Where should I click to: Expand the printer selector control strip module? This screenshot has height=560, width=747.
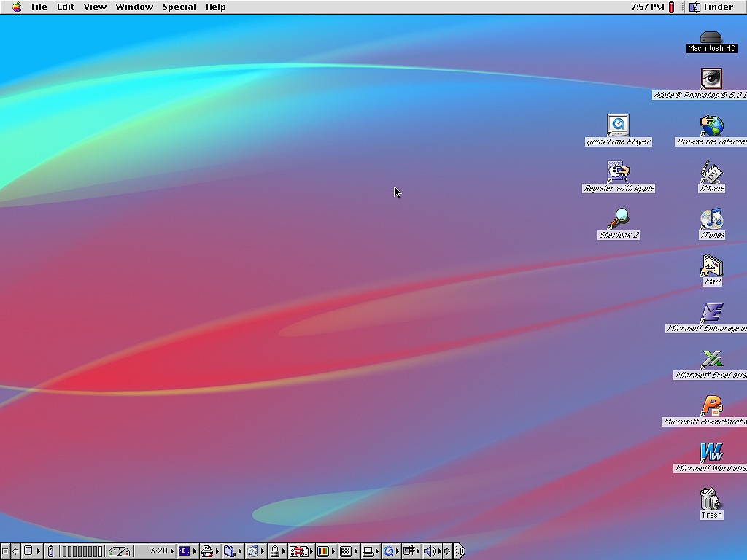click(206, 551)
